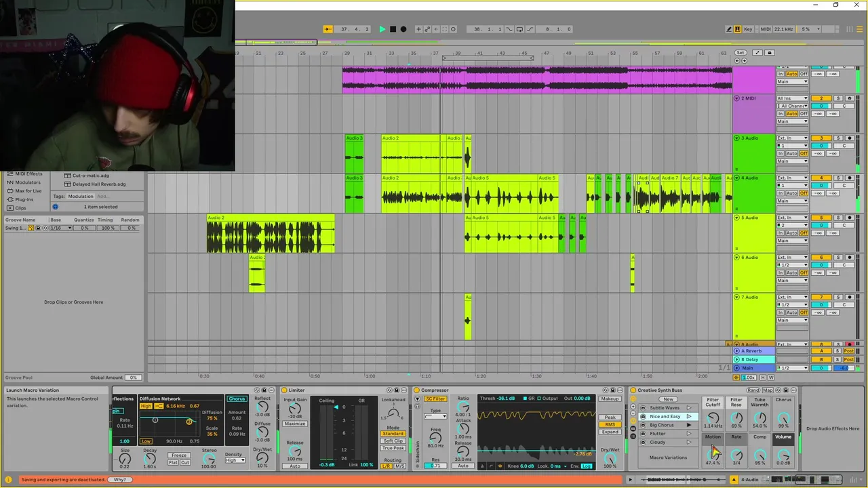Click the Global Amount groove slider

[133, 378]
